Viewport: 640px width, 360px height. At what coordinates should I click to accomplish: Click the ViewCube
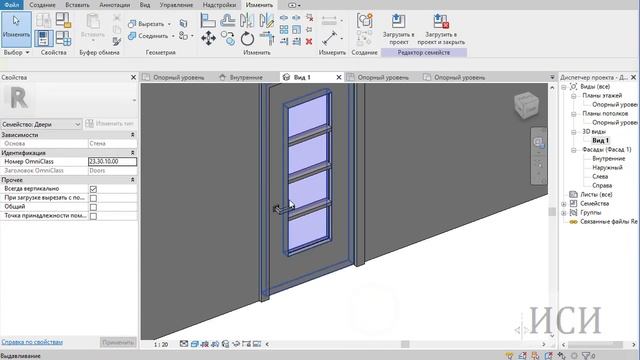click(526, 105)
